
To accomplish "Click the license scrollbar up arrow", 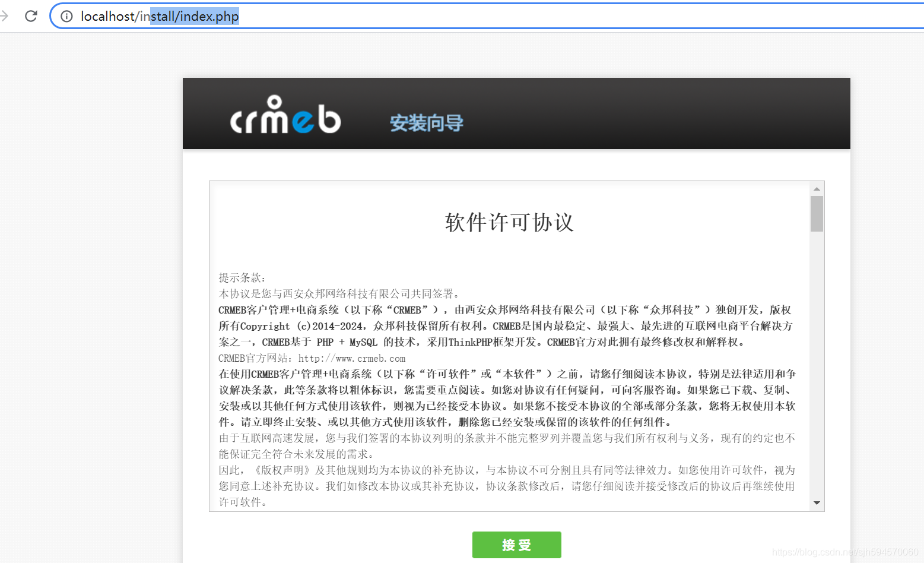I will [x=817, y=188].
